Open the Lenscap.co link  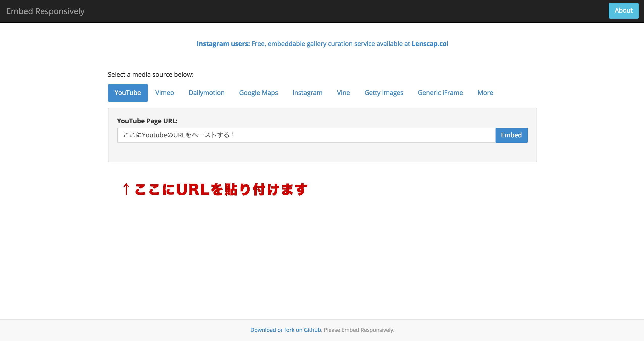point(429,44)
